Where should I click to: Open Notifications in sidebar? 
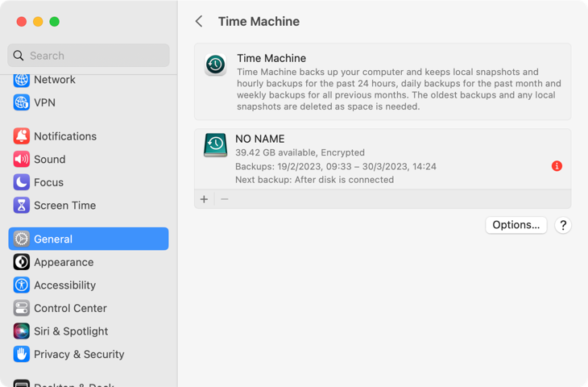(89, 136)
